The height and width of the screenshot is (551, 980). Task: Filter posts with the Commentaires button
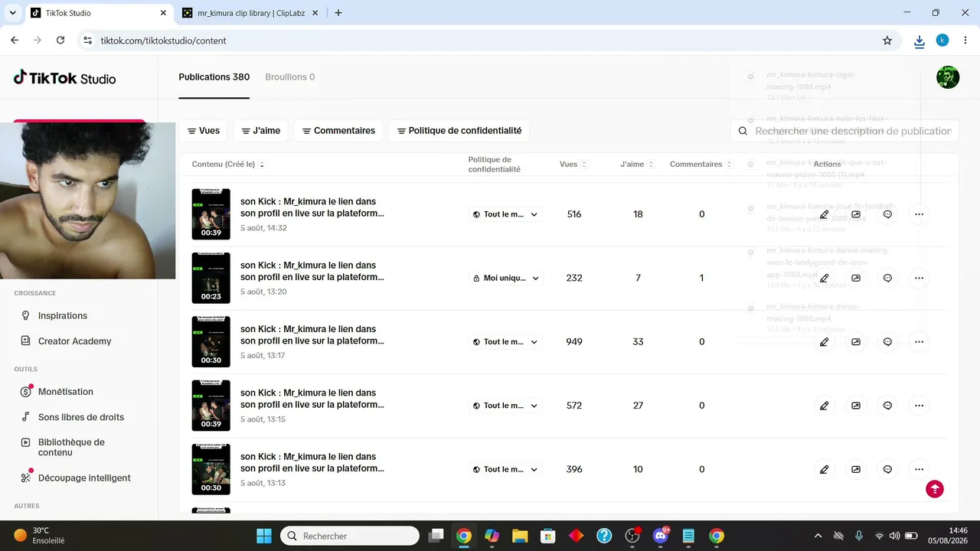tap(338, 131)
